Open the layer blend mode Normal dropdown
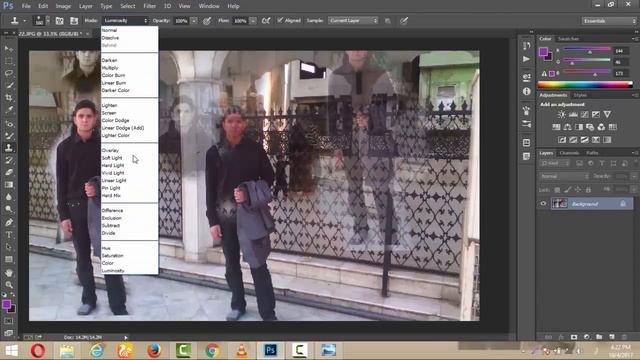The image size is (640, 360). click(564, 176)
